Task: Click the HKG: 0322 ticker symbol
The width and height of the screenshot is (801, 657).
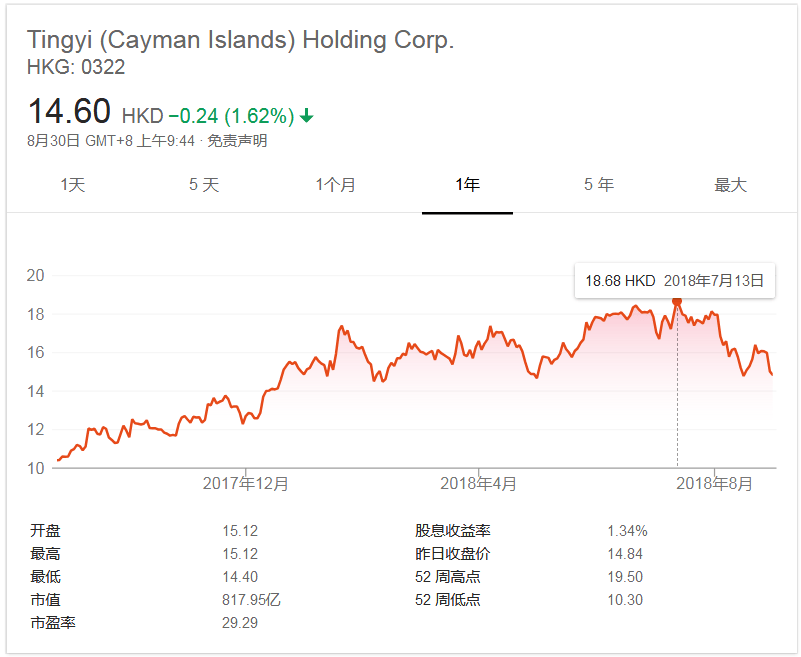Action: point(76,68)
